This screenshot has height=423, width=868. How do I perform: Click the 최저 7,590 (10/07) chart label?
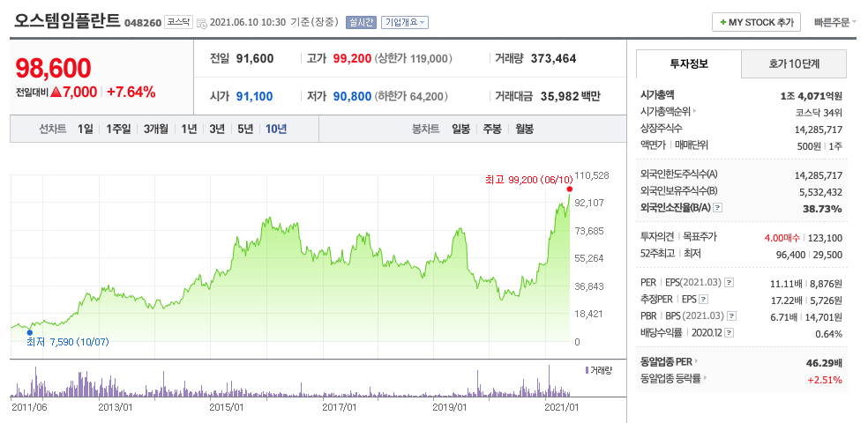coord(68,342)
